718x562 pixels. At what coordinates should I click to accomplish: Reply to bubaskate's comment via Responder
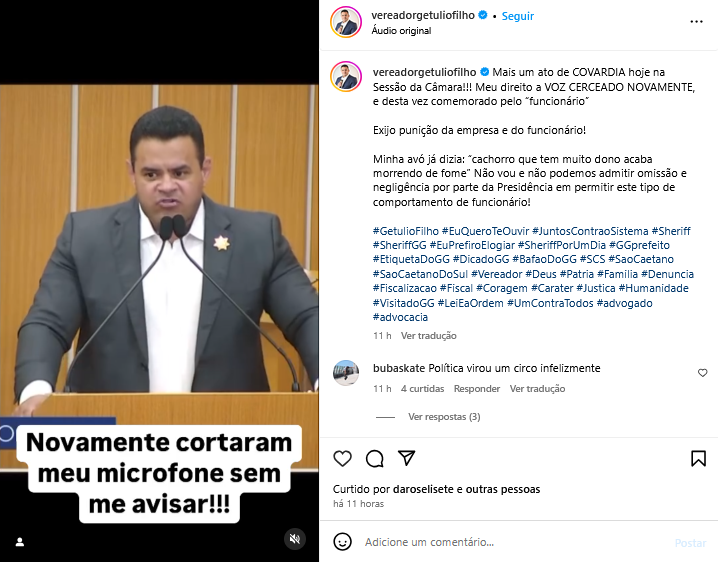point(477,389)
